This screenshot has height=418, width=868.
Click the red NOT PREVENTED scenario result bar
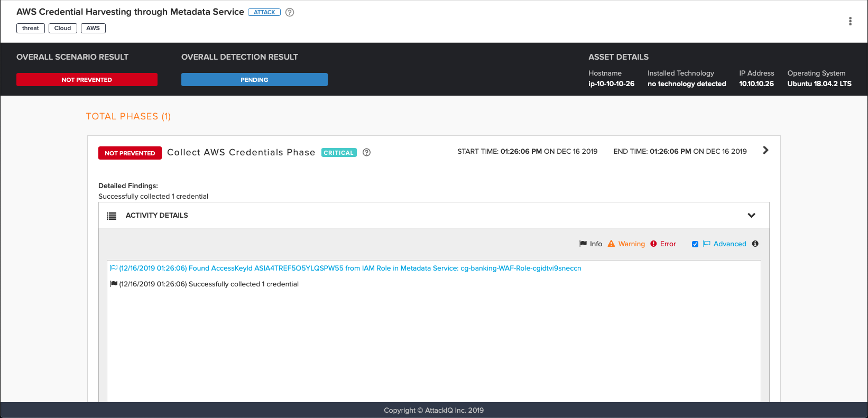pos(87,80)
